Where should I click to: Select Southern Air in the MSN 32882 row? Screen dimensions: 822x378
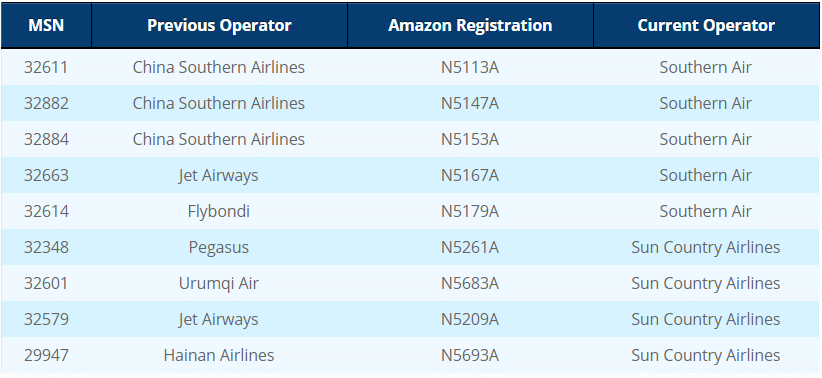point(706,103)
